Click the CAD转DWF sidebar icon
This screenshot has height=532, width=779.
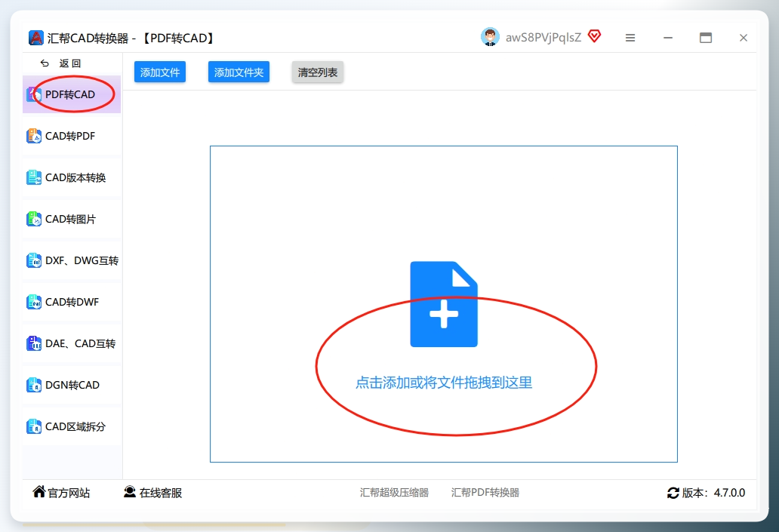point(34,302)
